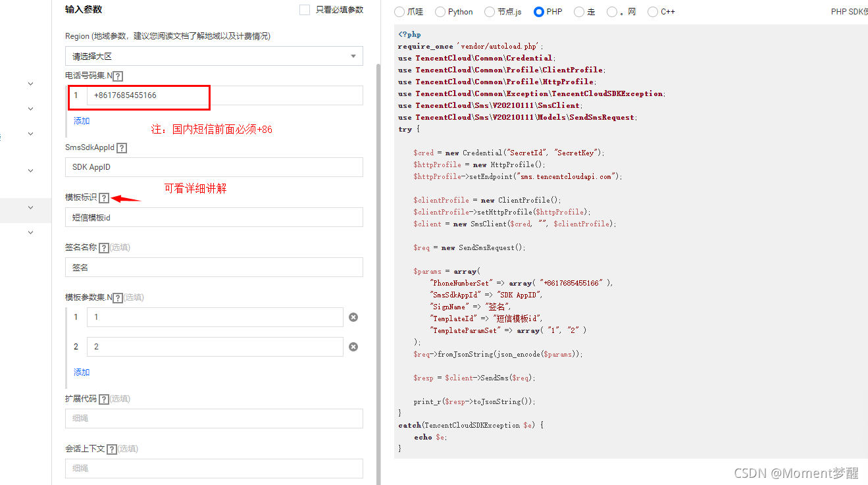
Task: Click the 会话上下文 input field
Action: [x=214, y=469]
